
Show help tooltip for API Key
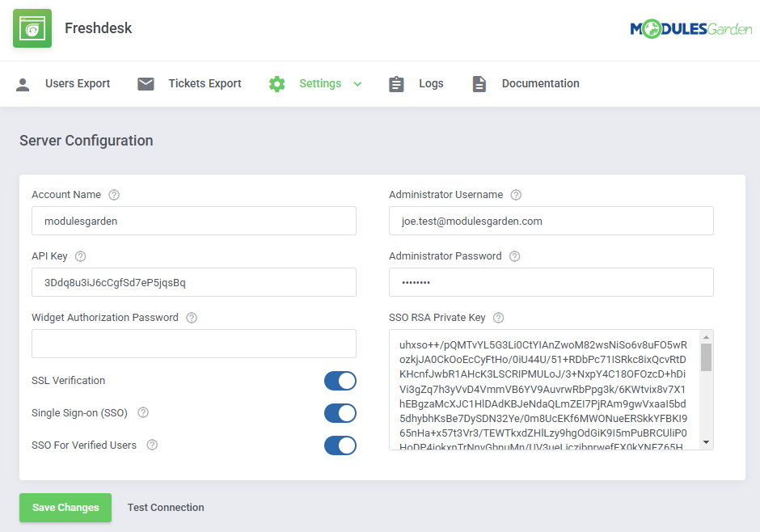point(81,256)
